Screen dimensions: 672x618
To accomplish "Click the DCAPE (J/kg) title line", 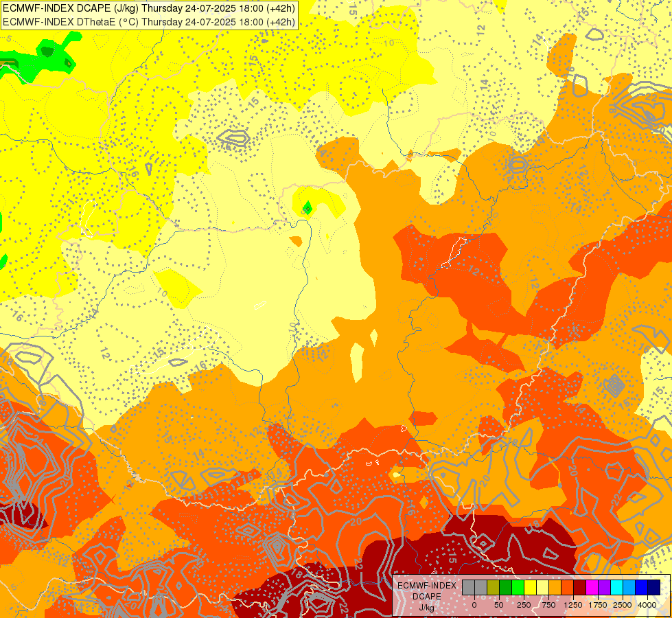I will [149, 8].
